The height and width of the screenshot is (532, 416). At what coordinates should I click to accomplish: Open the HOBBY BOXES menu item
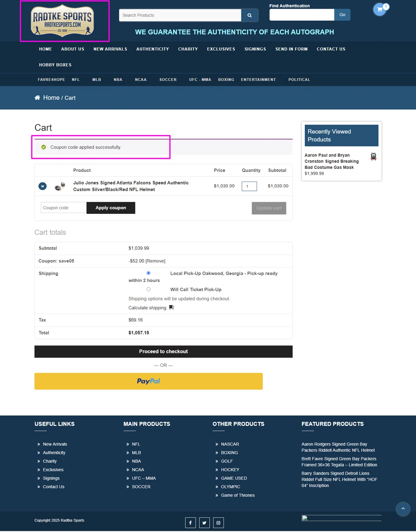tap(55, 65)
